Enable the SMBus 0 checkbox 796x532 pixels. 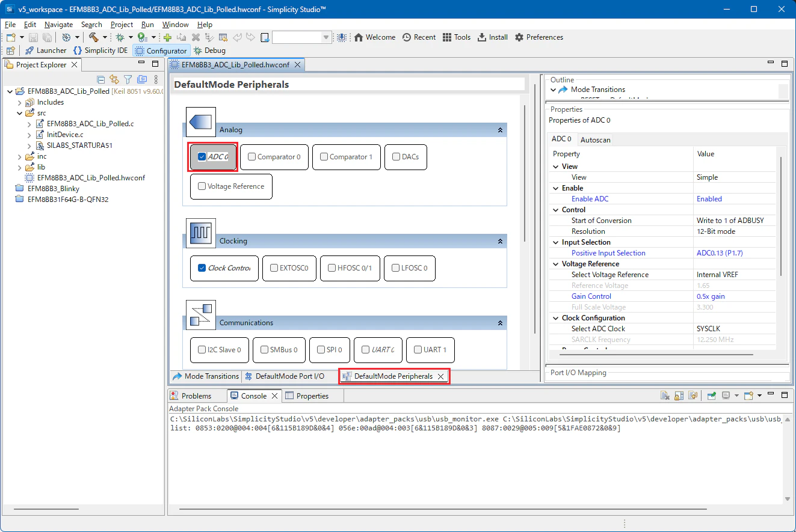264,350
